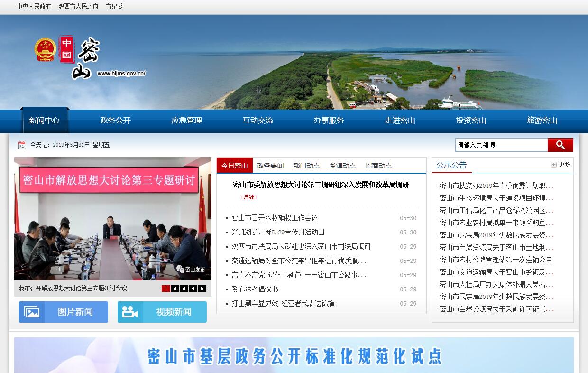Open 图片新闻 picture news button
The image size is (588, 373).
click(64, 312)
